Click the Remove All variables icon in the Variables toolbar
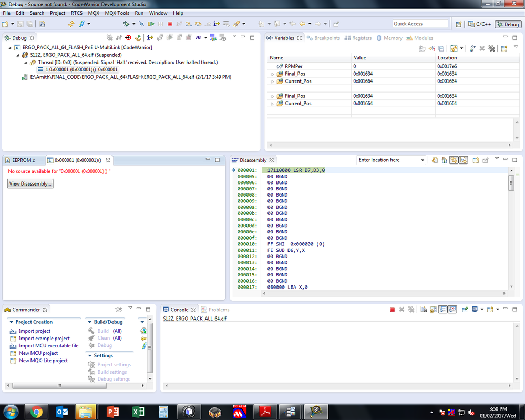525x420 pixels. [491, 48]
